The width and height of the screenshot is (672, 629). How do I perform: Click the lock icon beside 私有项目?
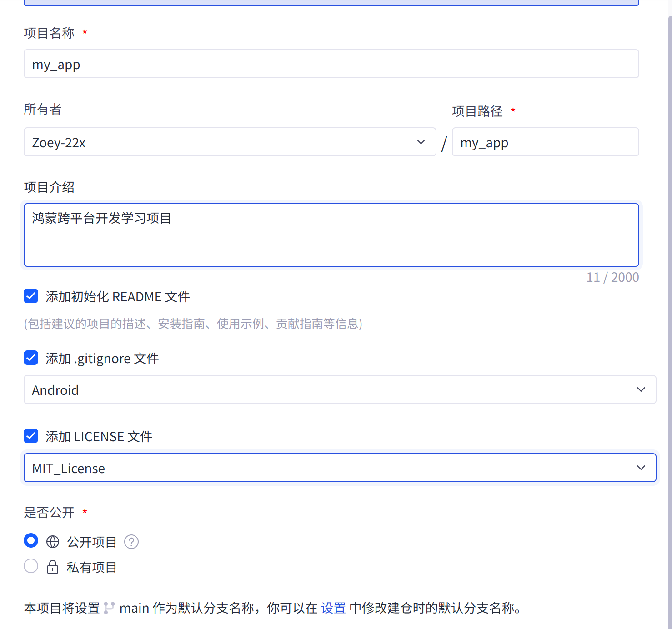(53, 566)
